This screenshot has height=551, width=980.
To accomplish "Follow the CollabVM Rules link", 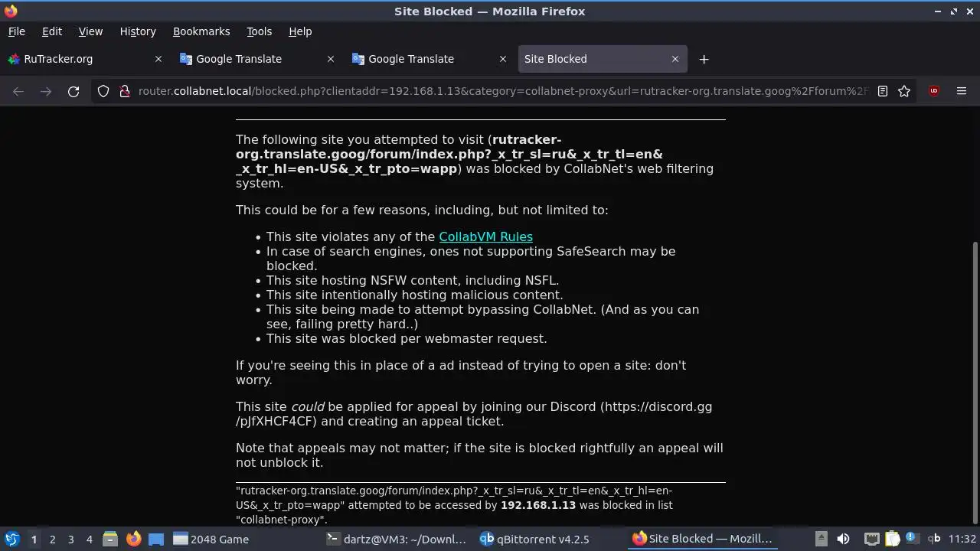I will (x=485, y=236).
